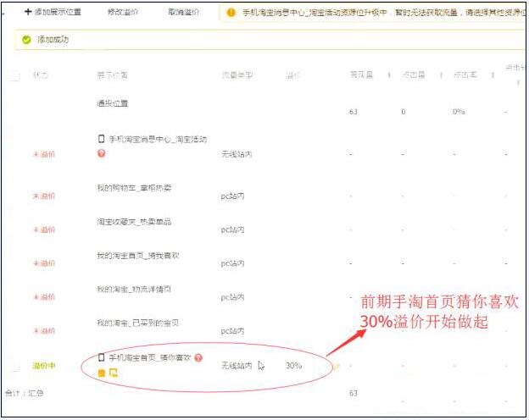Screen dimensions: 529x420
Task: Select 手机淘宝首页_猜你喜欢 position text
Action: 150,357
